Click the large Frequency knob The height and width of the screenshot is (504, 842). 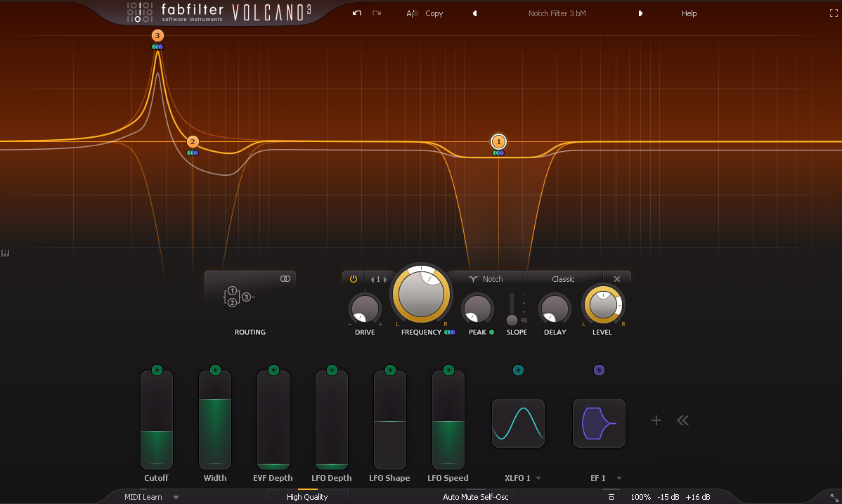(421, 294)
